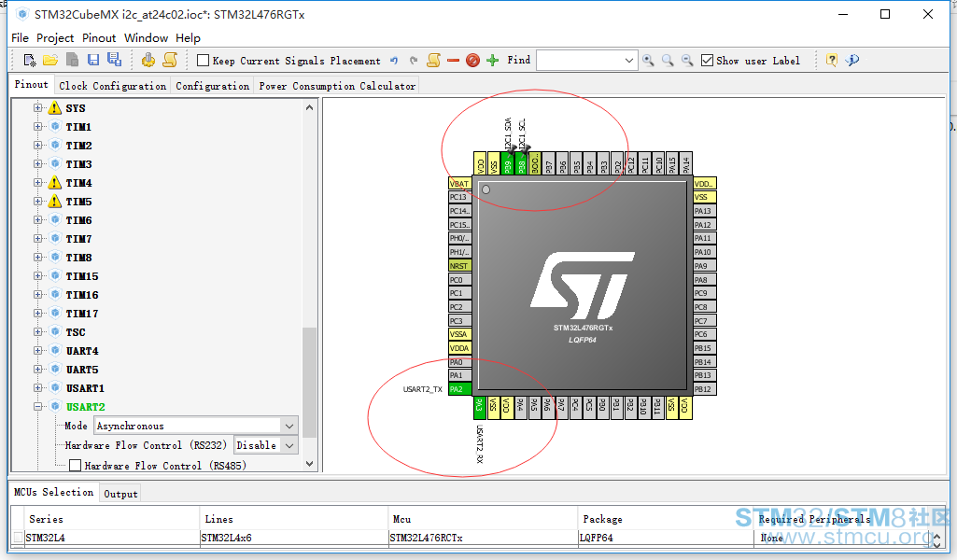Open the Window menu
The width and height of the screenshot is (957, 560).
[146, 38]
